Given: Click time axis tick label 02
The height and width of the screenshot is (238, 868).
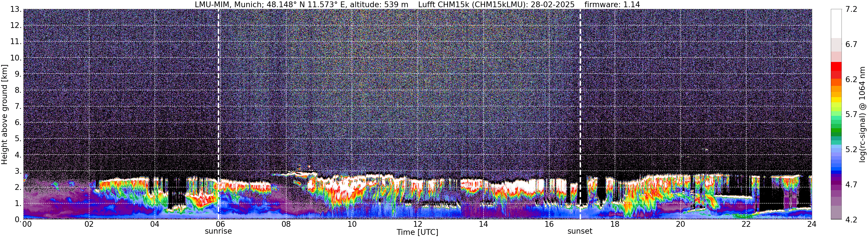Looking at the screenshot, I should coord(89,224).
